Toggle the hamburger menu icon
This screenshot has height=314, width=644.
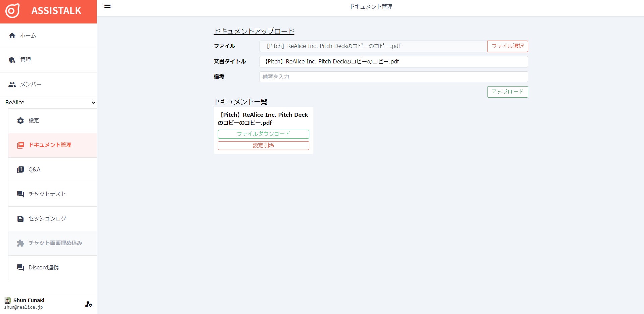(107, 6)
